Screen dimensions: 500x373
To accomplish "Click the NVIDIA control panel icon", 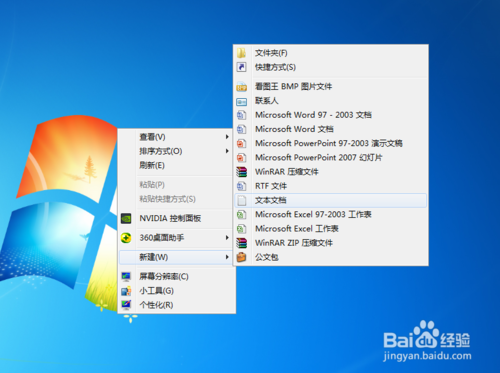I will [126, 218].
